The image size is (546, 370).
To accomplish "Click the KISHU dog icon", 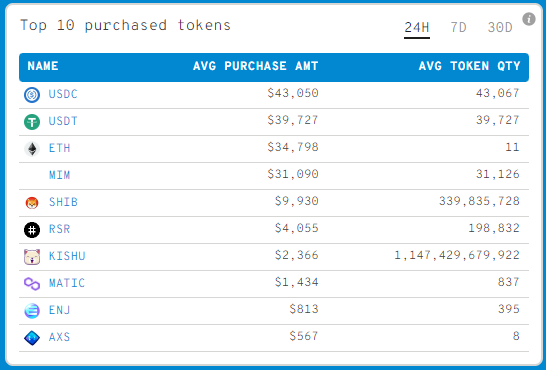I will [32, 257].
